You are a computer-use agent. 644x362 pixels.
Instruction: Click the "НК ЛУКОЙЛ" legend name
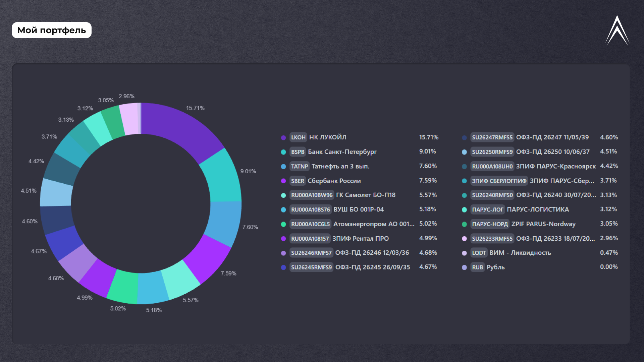point(328,137)
